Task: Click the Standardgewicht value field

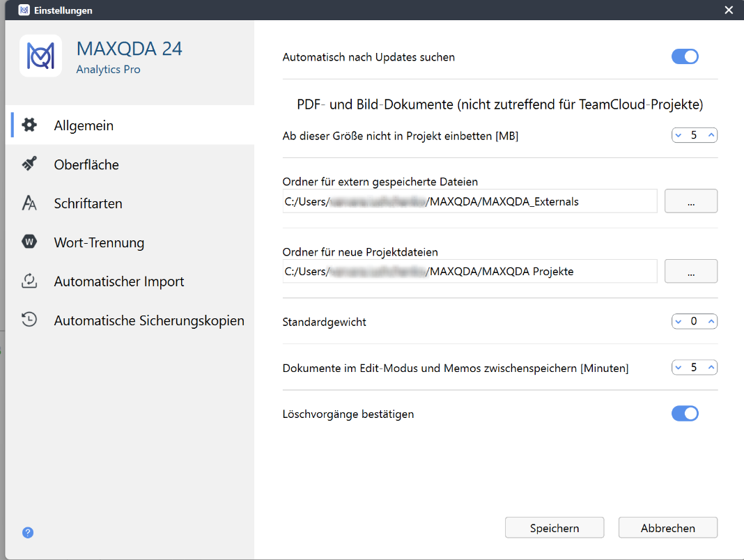Action: click(694, 321)
